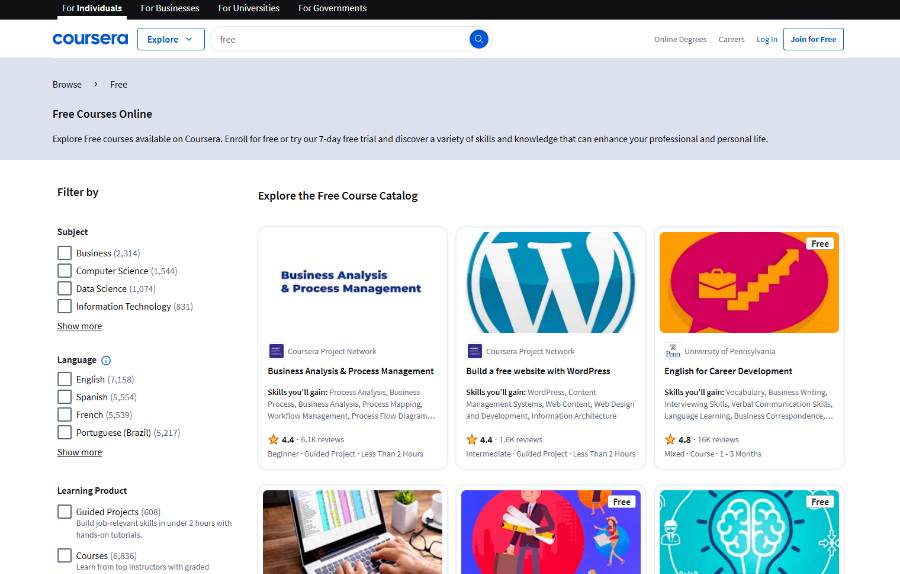Open the Careers link
The width and height of the screenshot is (900, 574).
click(x=731, y=40)
